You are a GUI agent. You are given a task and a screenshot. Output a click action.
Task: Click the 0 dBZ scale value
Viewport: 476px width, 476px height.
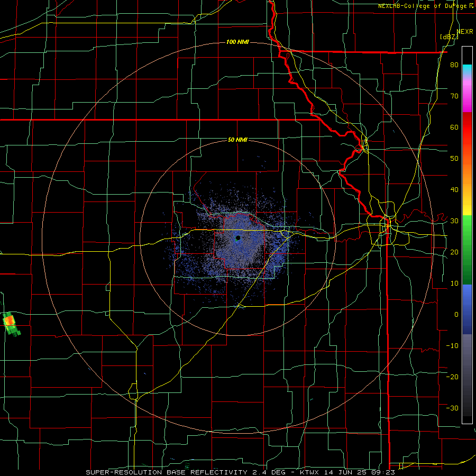point(456,315)
